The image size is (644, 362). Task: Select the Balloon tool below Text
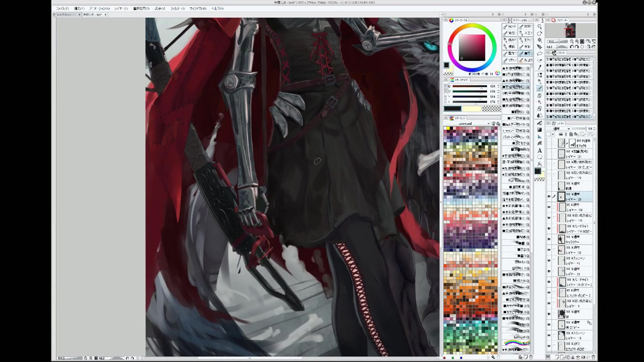click(x=539, y=157)
